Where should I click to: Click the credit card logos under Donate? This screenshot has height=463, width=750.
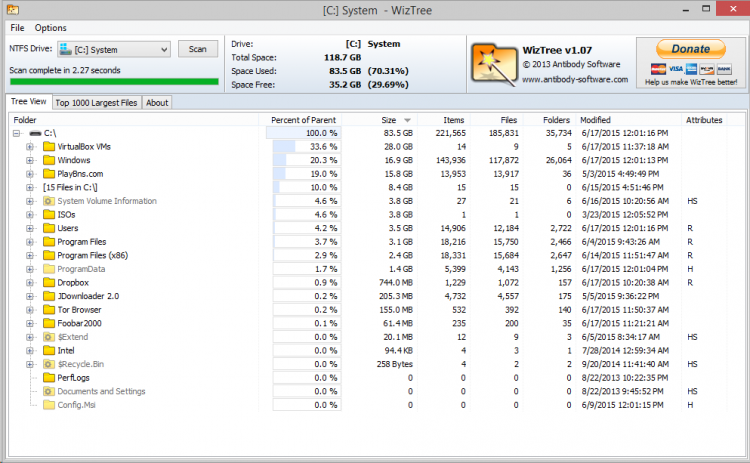tap(691, 69)
